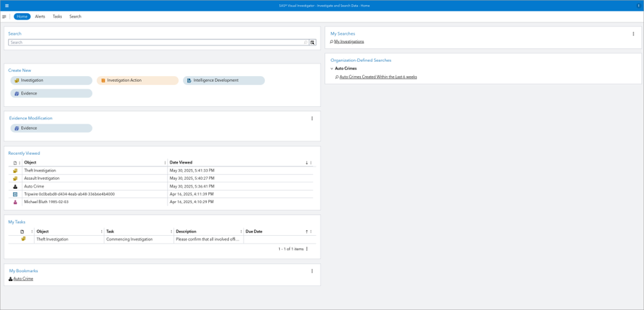Click the tab list icon left of Home
The width and height of the screenshot is (644, 310).
5,17
